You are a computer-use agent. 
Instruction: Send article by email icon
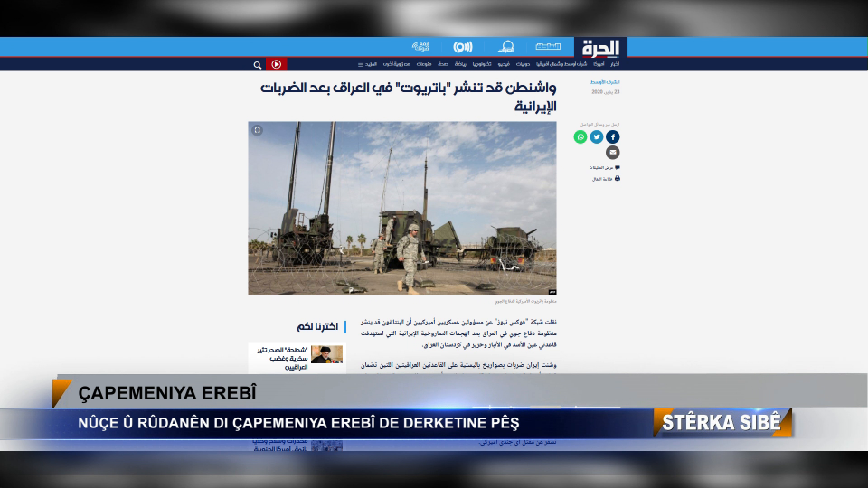click(612, 152)
